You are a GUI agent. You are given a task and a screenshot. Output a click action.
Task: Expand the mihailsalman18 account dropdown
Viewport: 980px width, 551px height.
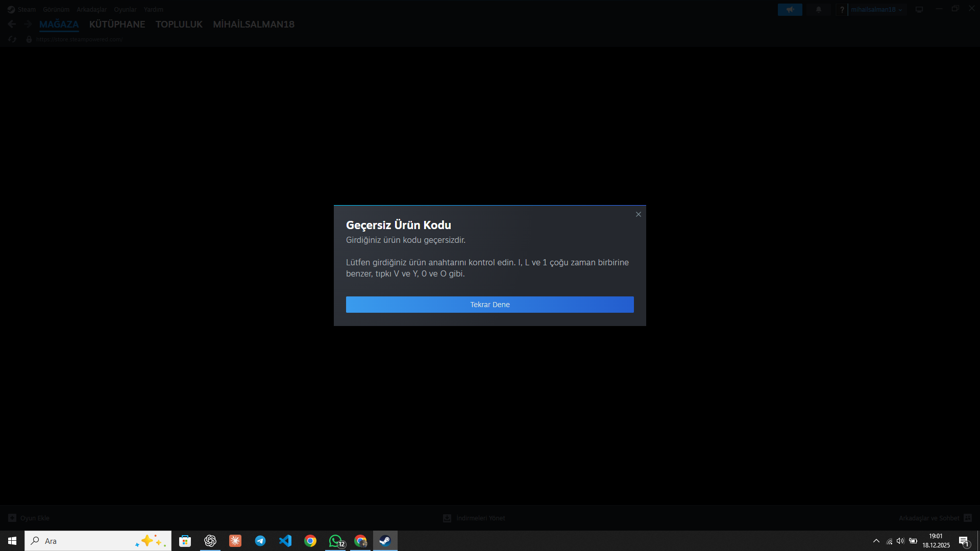click(877, 10)
